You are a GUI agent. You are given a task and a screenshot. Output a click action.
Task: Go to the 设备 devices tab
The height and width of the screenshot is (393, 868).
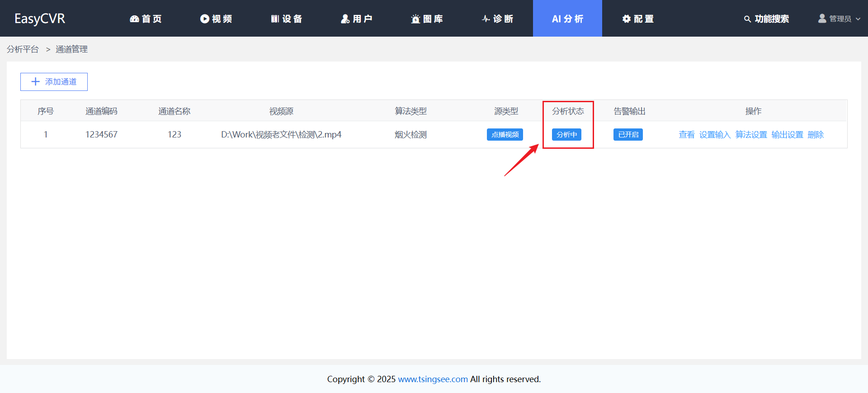(287, 19)
